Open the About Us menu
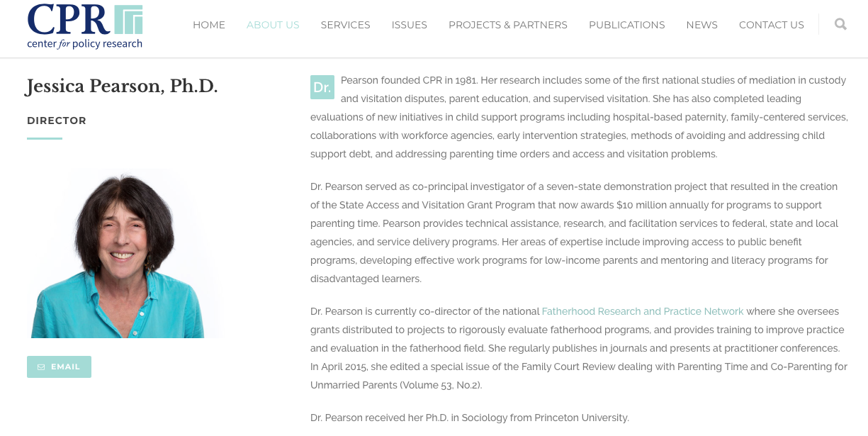Image resolution: width=868 pixels, height=436 pixels. click(273, 25)
